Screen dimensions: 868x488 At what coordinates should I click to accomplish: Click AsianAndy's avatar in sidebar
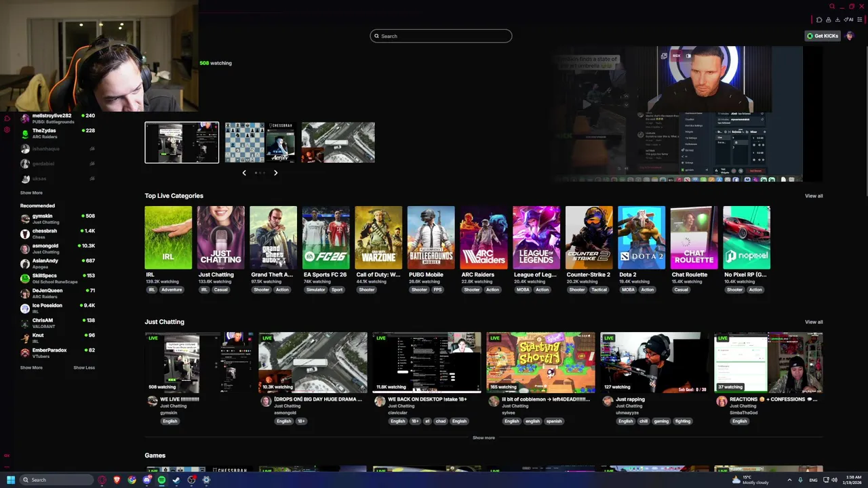click(25, 264)
